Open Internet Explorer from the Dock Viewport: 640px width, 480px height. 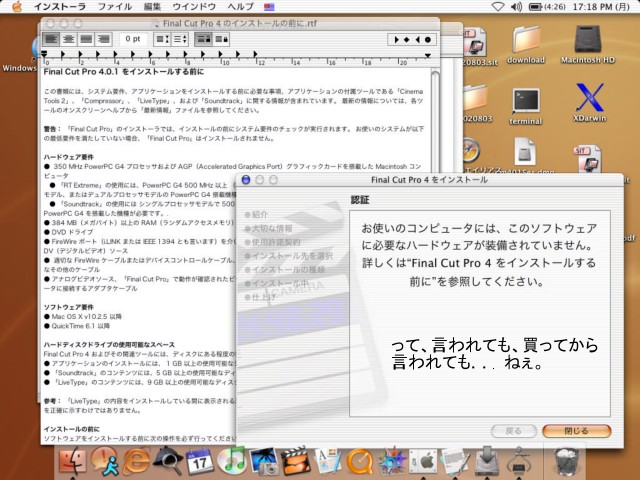pos(136,460)
